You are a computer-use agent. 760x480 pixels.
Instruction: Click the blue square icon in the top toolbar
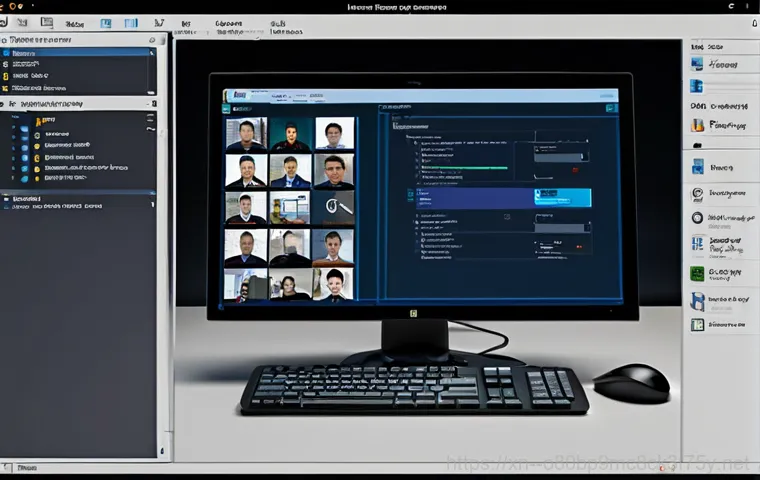click(x=105, y=22)
